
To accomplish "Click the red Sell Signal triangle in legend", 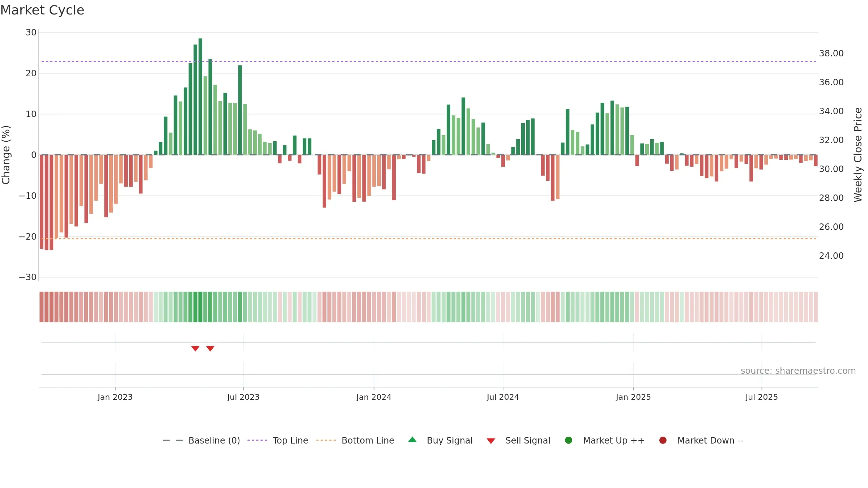I will tap(491, 441).
